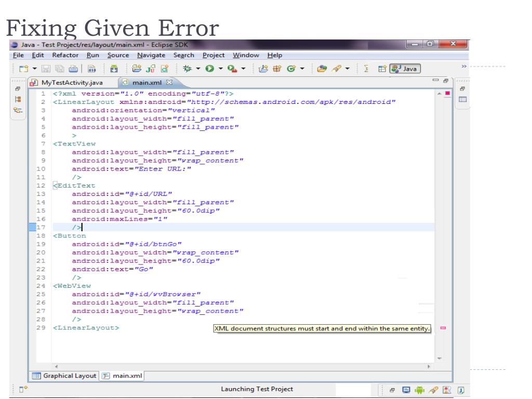The image size is (532, 399).
Task: Click the Save All toolbar icon
Action: click(x=60, y=69)
